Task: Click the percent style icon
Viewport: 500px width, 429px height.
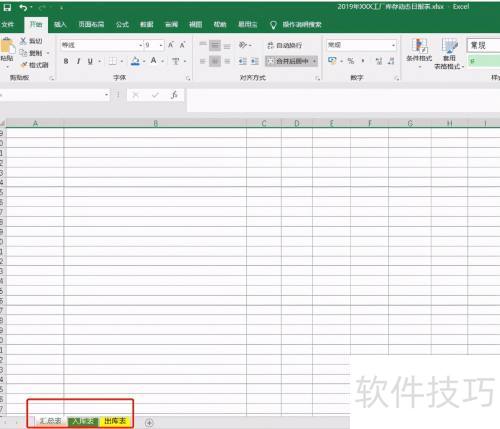Action: [x=351, y=61]
